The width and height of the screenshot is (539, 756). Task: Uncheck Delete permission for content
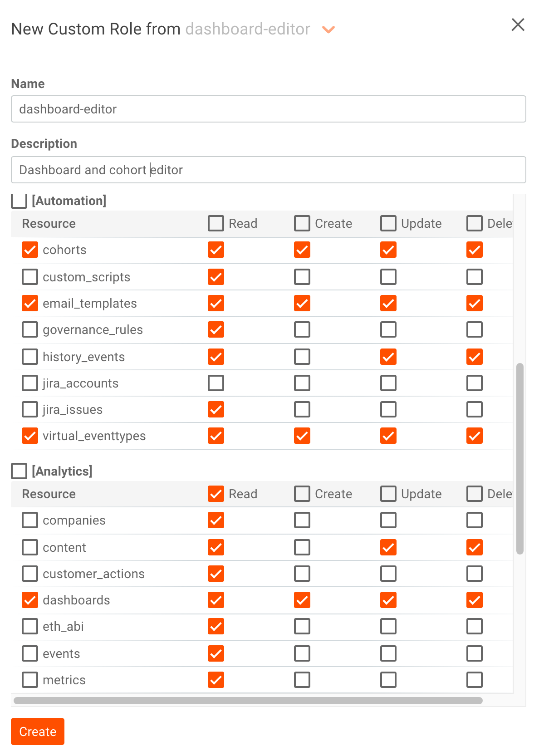click(x=474, y=547)
